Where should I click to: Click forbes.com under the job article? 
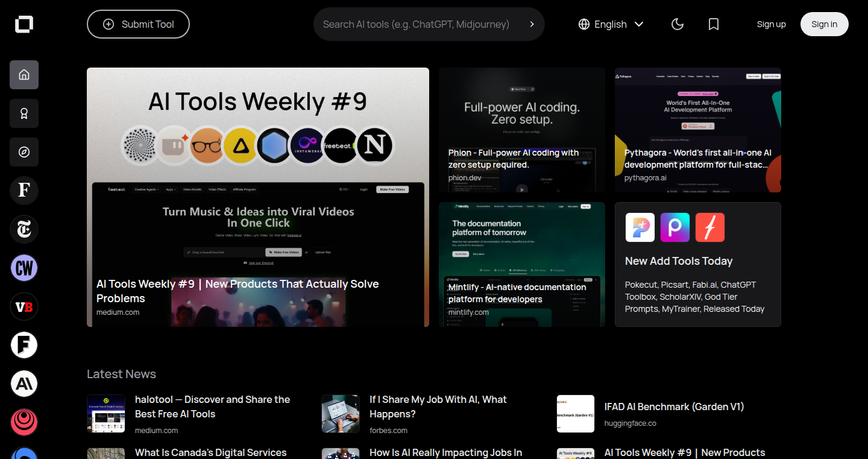388,431
